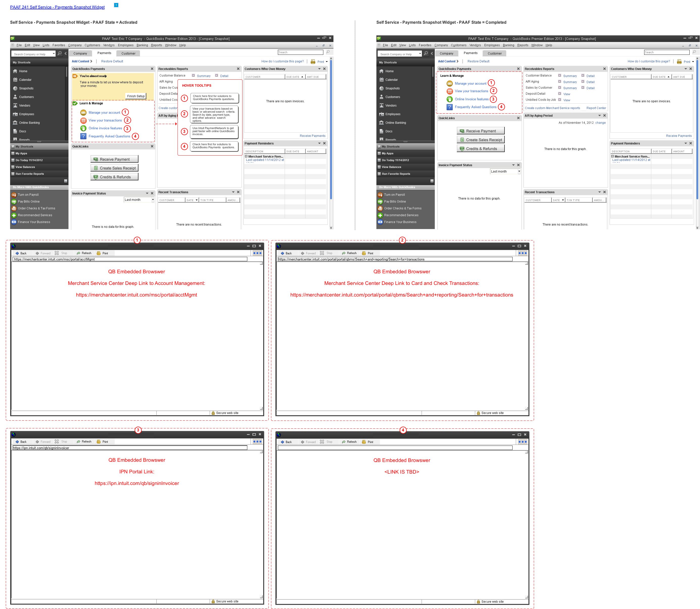
Task: Switch to Company tab in left window
Action: [80, 53]
